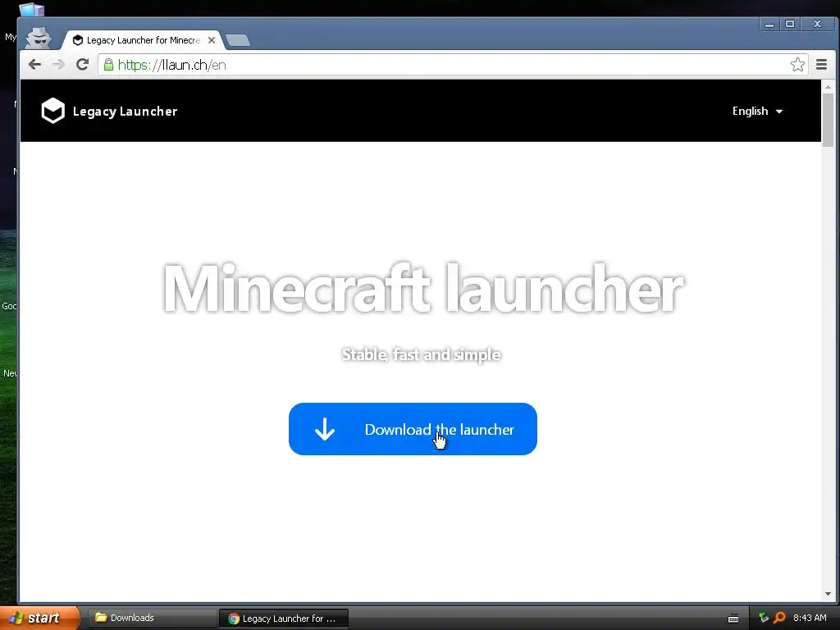Click Download the launcher button
Viewport: 840px width, 630px height.
(x=413, y=429)
